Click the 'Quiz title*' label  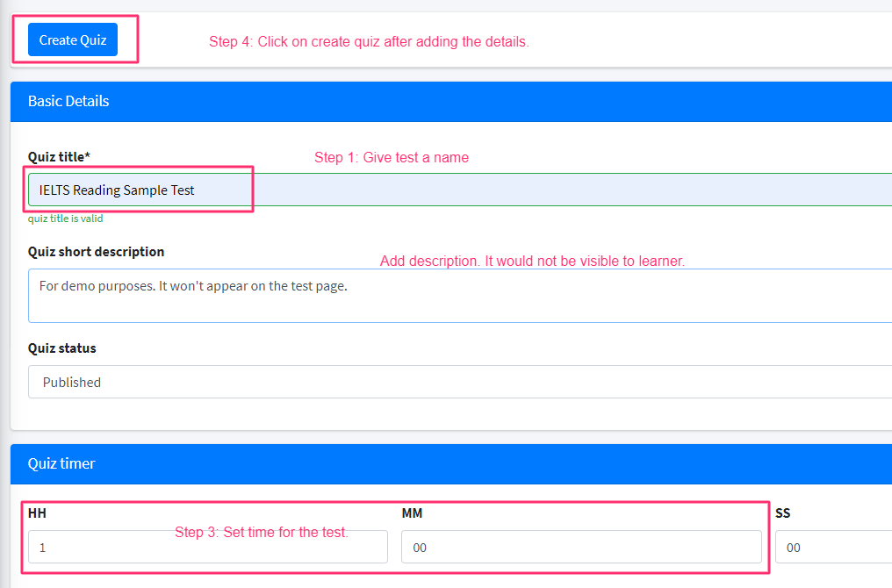(x=59, y=157)
